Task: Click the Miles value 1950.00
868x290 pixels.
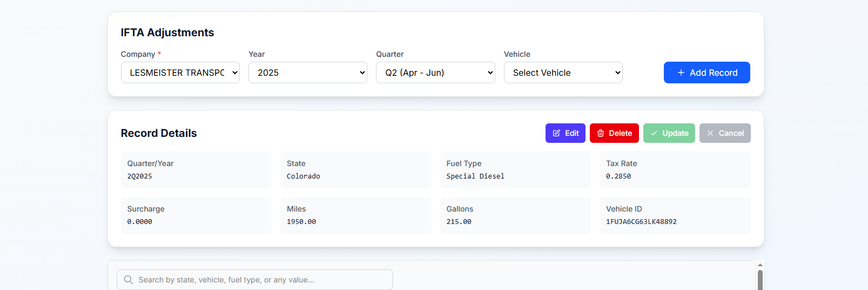Action: click(x=301, y=222)
